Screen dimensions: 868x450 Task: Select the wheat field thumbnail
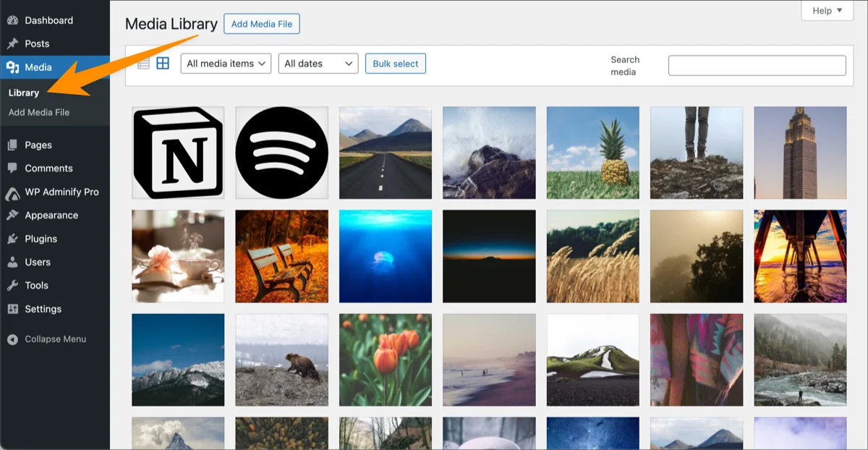(593, 256)
